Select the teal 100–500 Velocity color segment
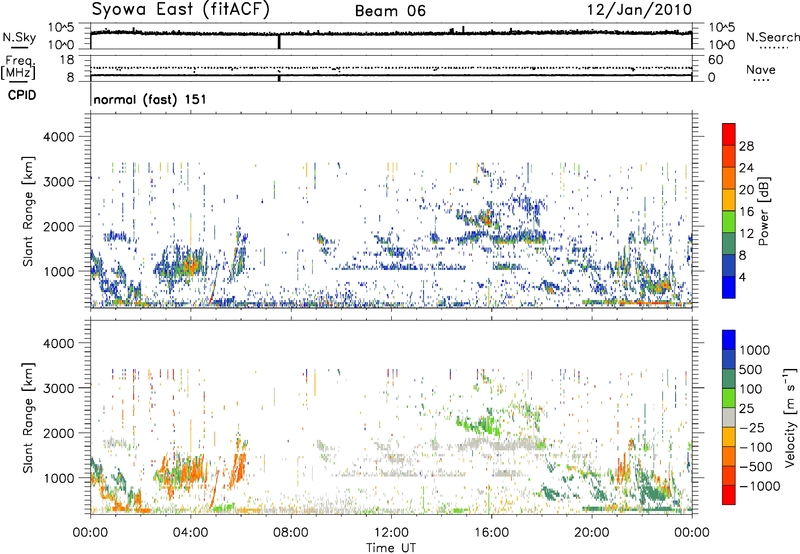 tap(729, 379)
